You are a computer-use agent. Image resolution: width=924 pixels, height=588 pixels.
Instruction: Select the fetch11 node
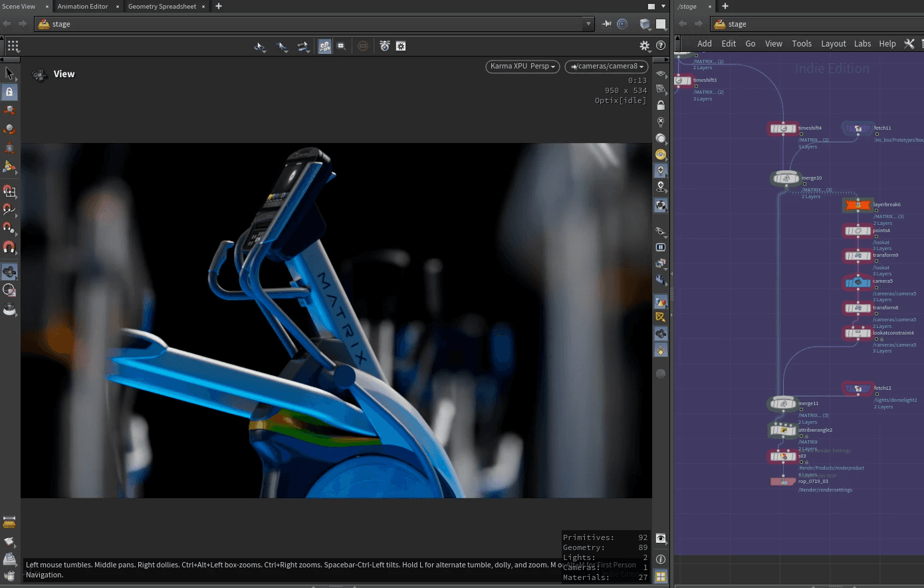point(858,128)
